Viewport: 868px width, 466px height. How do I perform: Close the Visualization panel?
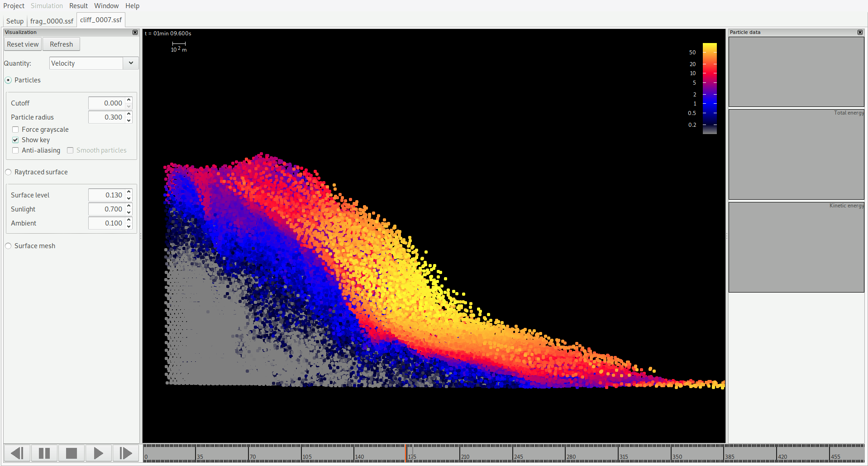click(135, 32)
